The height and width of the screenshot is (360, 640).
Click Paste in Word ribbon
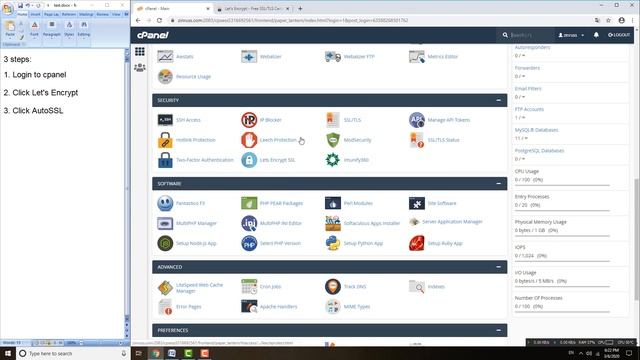pos(10,29)
